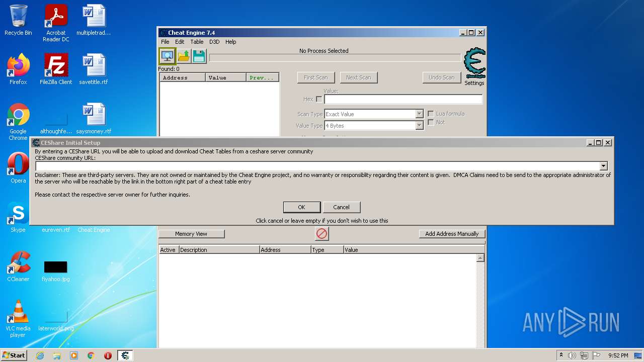Select saysmoney.rtf file on desktop

[x=94, y=119]
